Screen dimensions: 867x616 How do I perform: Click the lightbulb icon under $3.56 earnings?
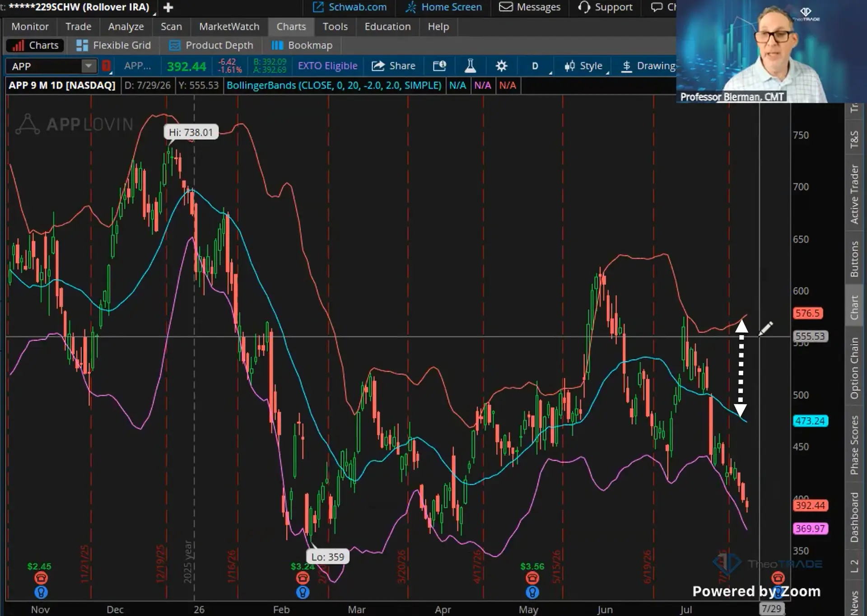[532, 592]
